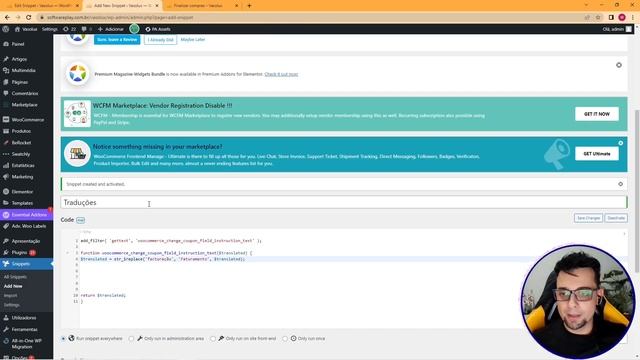Open the Artigos menu item

tap(19, 59)
